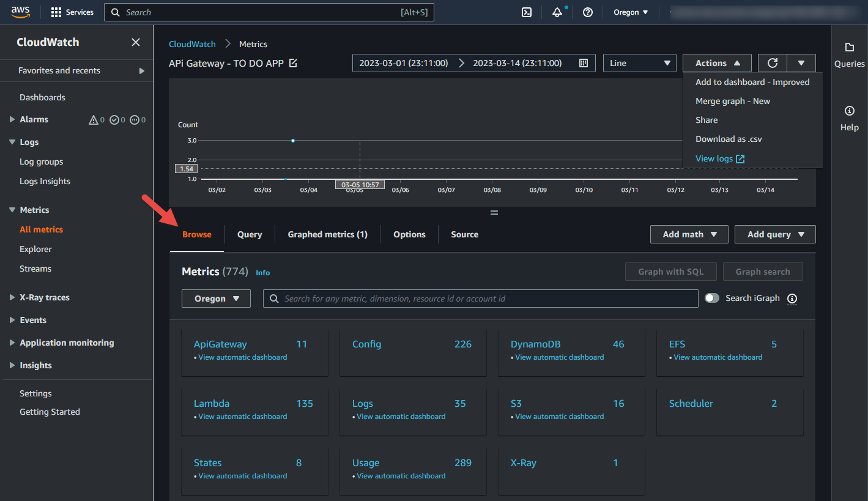Edit the graph title pencil icon
The image size is (868, 501).
pyautogui.click(x=293, y=63)
